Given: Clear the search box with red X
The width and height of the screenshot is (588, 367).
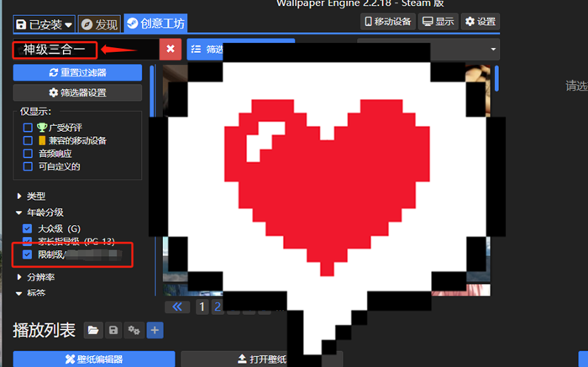Looking at the screenshot, I should pos(171,49).
